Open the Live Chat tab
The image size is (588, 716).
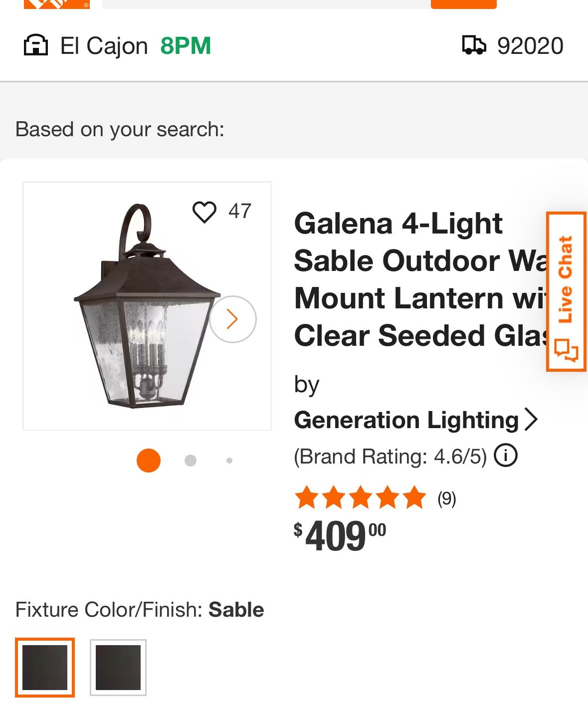(567, 292)
